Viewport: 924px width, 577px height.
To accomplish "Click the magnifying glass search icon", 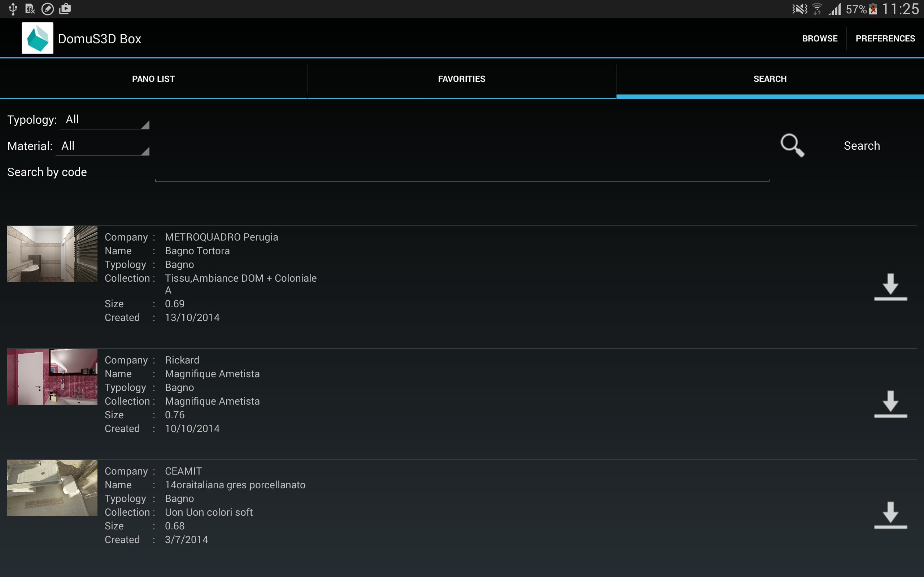I will pyautogui.click(x=792, y=145).
